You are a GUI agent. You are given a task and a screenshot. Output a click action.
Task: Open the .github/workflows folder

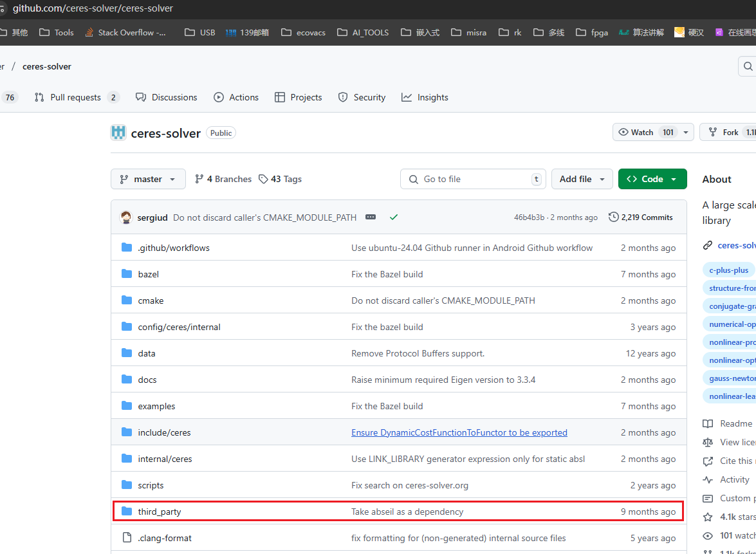pos(174,248)
